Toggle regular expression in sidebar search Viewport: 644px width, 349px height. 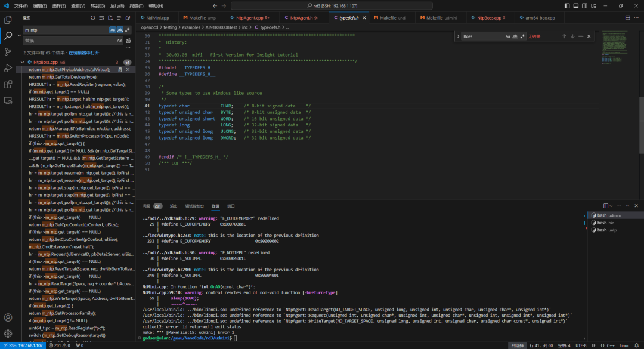[128, 30]
